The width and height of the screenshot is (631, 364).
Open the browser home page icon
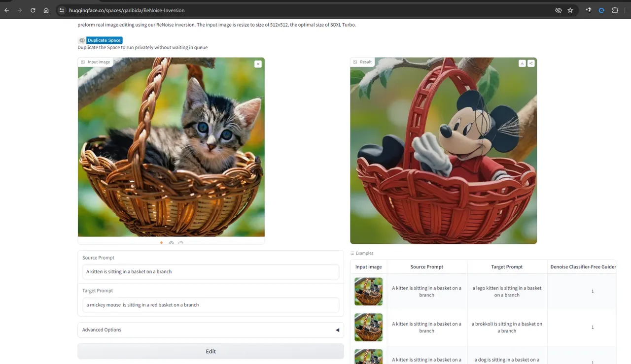click(x=46, y=10)
